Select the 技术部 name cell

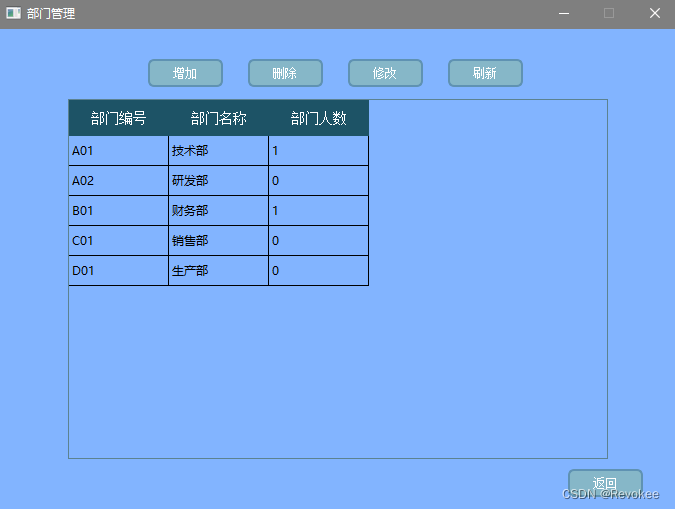(x=218, y=151)
